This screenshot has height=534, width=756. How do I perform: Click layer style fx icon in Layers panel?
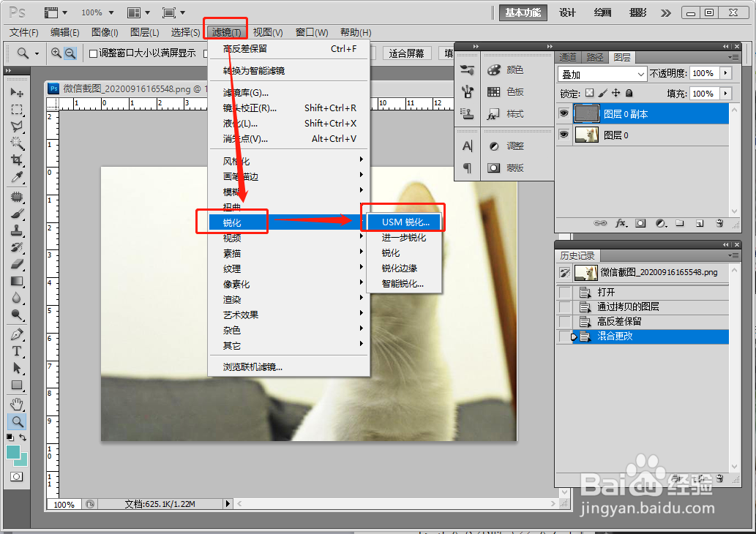[621, 223]
